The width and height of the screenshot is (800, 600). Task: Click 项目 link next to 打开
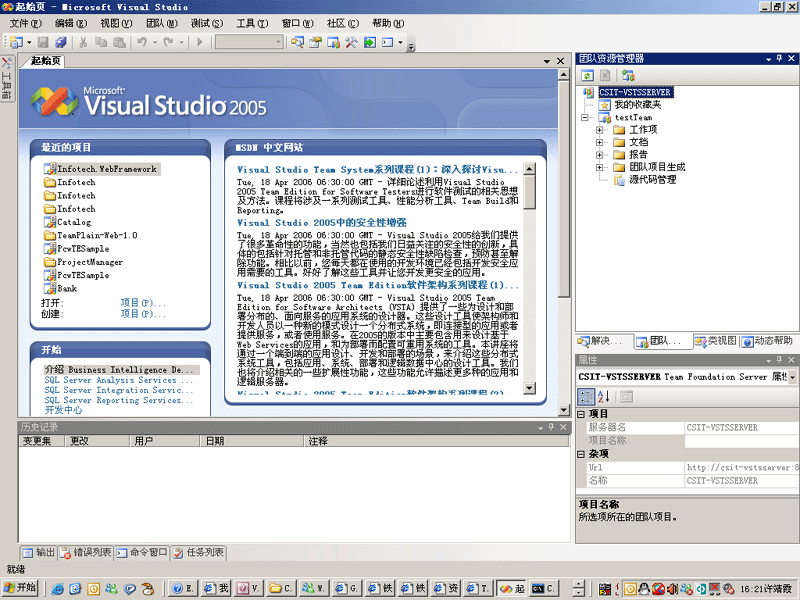click(x=143, y=303)
